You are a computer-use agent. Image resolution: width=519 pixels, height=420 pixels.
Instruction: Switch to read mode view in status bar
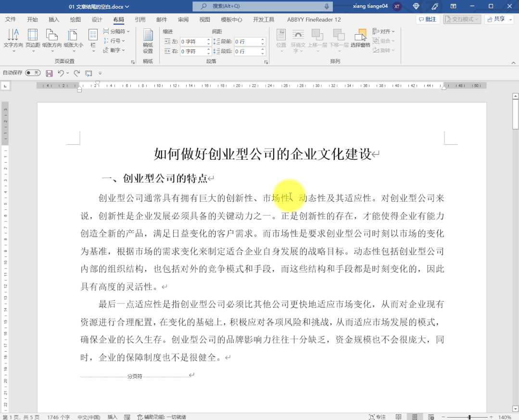(x=398, y=417)
